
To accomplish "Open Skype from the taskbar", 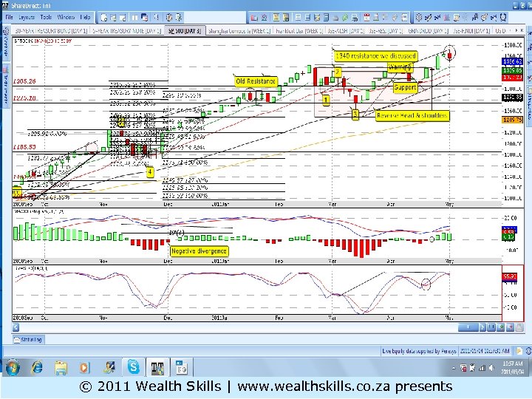I will pyautogui.click(x=133, y=367).
